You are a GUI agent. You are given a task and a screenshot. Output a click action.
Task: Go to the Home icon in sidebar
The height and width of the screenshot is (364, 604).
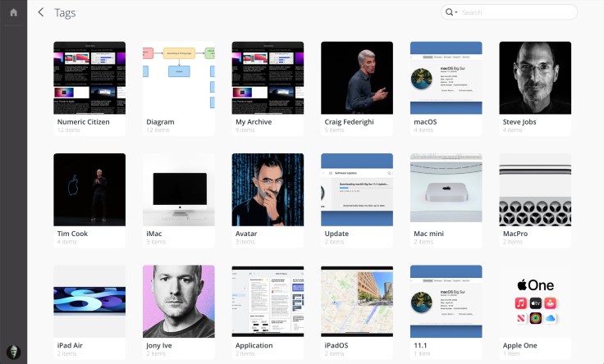point(13,12)
